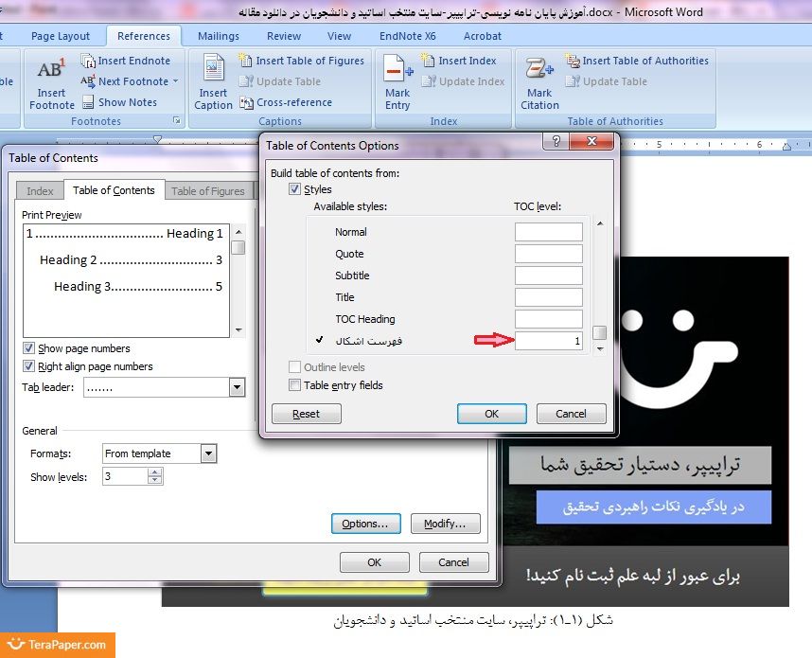Switch to the Mailings ribbon tab
Screen dimensions: 812x658
[x=219, y=36]
